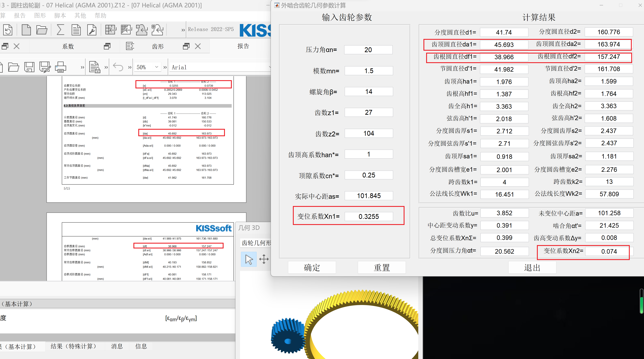The width and height of the screenshot is (644, 359).
Task: Click the green vertical bar at right edge
Action: 642,301
